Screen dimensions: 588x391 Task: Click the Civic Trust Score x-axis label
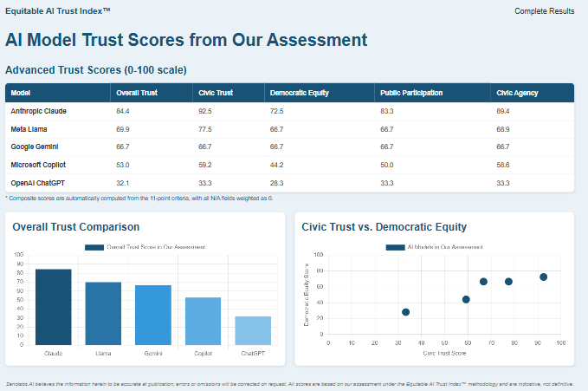coord(444,353)
